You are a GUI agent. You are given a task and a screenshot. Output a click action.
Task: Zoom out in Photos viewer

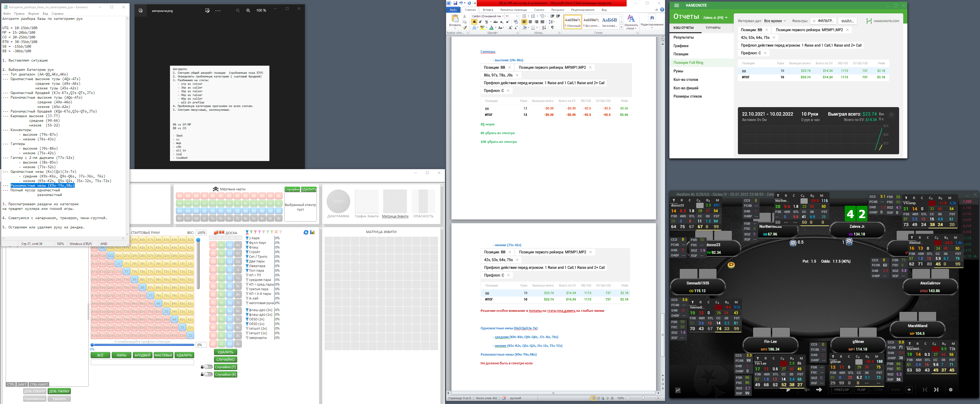click(238, 11)
